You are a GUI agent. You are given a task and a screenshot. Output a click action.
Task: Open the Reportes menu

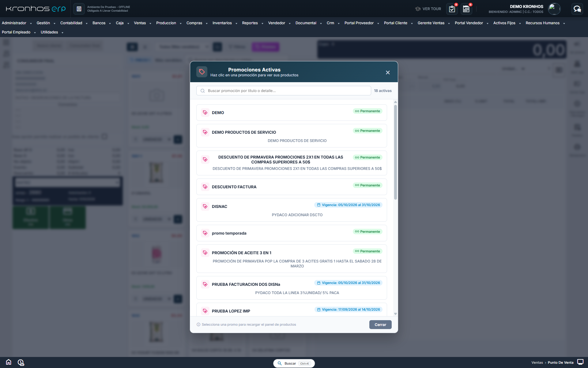[x=252, y=23]
